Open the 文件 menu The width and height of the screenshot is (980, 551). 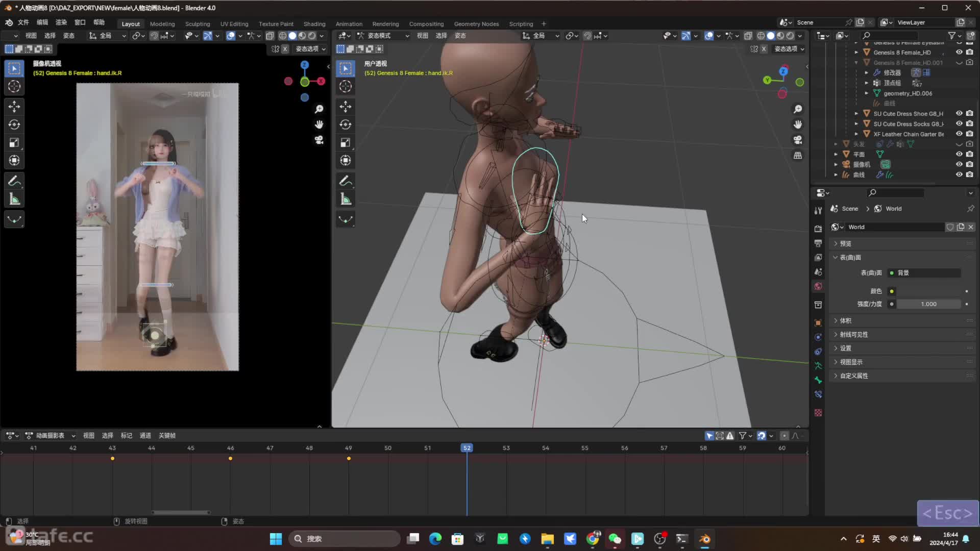tap(23, 22)
